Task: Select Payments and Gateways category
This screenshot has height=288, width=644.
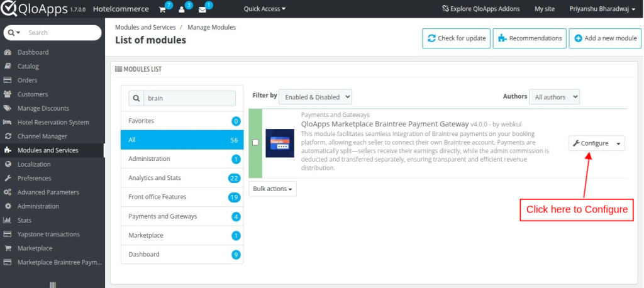Action: tap(163, 216)
